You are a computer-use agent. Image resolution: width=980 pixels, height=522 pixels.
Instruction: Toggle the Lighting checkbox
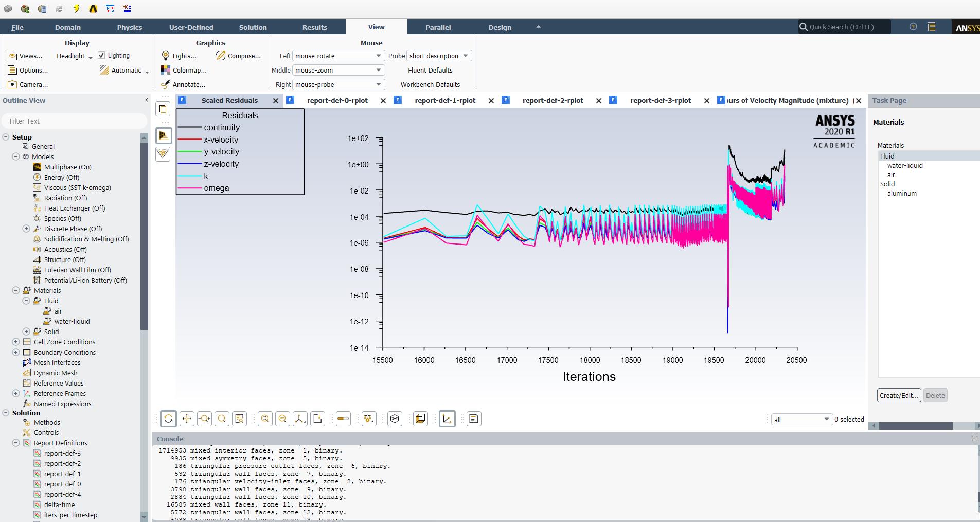pos(101,55)
